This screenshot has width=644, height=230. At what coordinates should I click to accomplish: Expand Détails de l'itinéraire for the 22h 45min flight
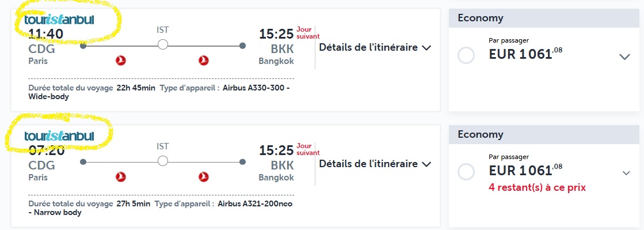click(x=375, y=47)
